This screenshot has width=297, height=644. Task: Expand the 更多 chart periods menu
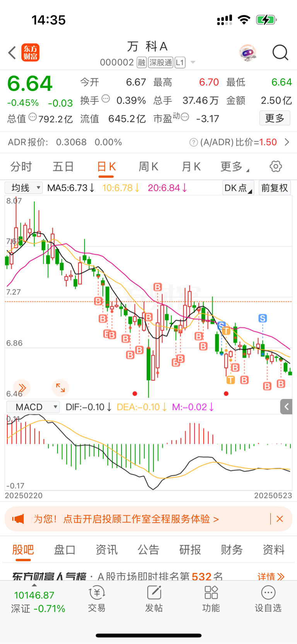[x=234, y=167]
